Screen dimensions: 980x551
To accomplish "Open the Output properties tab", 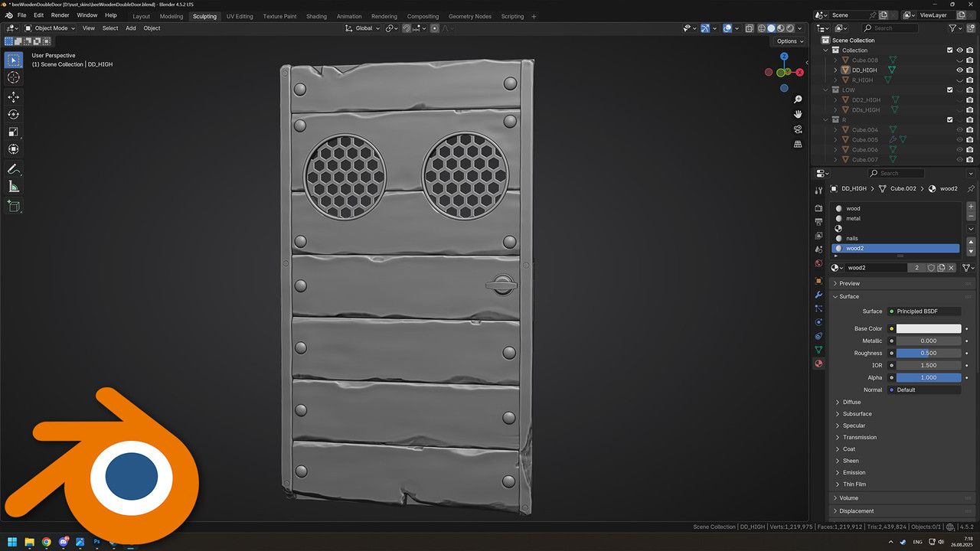I will tap(818, 222).
